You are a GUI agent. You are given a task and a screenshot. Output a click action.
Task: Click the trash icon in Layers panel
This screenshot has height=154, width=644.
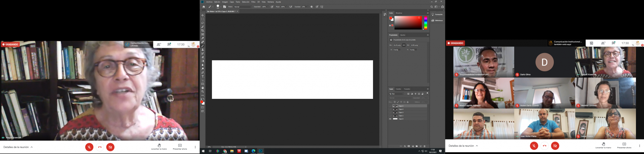coord(425,146)
